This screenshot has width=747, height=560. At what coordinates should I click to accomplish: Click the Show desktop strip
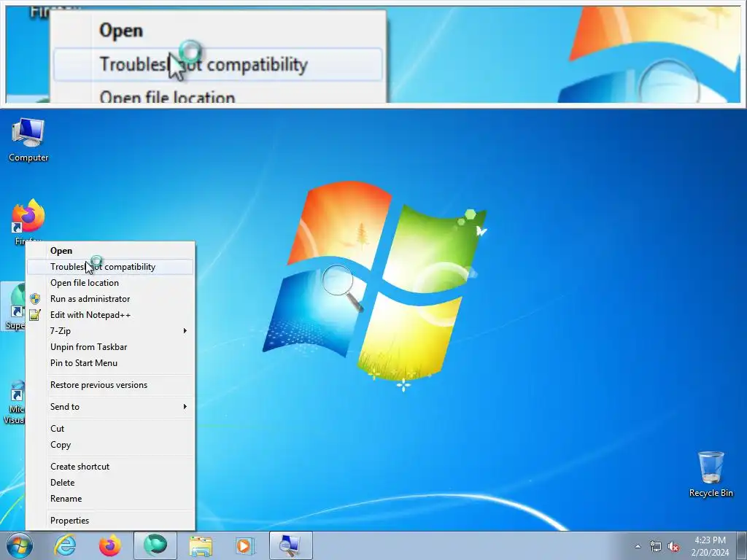point(742,545)
